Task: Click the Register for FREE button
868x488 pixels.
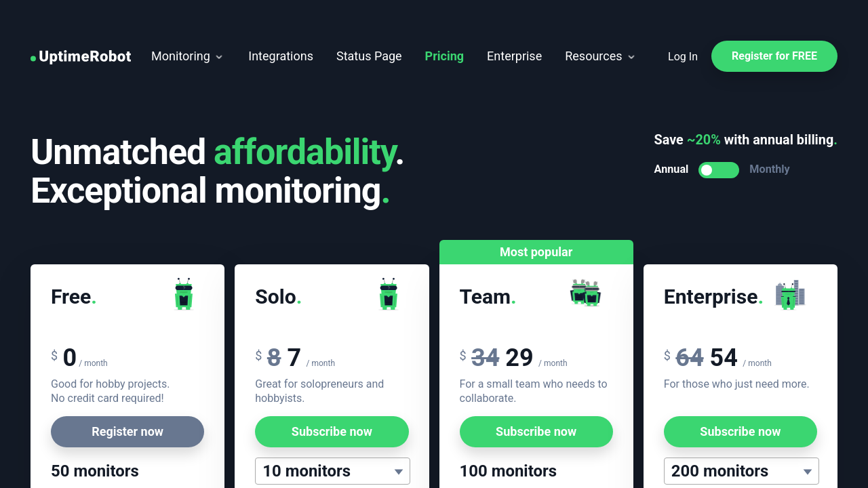Action: point(774,56)
